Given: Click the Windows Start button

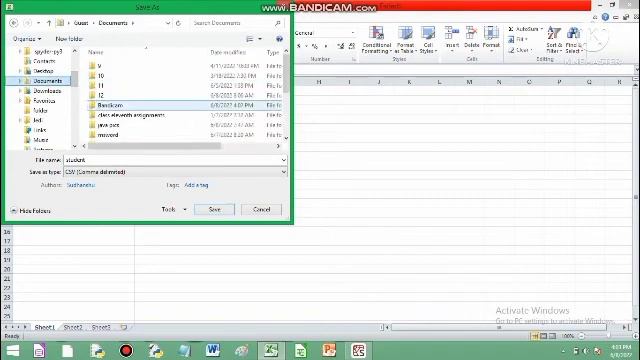Looking at the screenshot, I should tap(13, 351).
